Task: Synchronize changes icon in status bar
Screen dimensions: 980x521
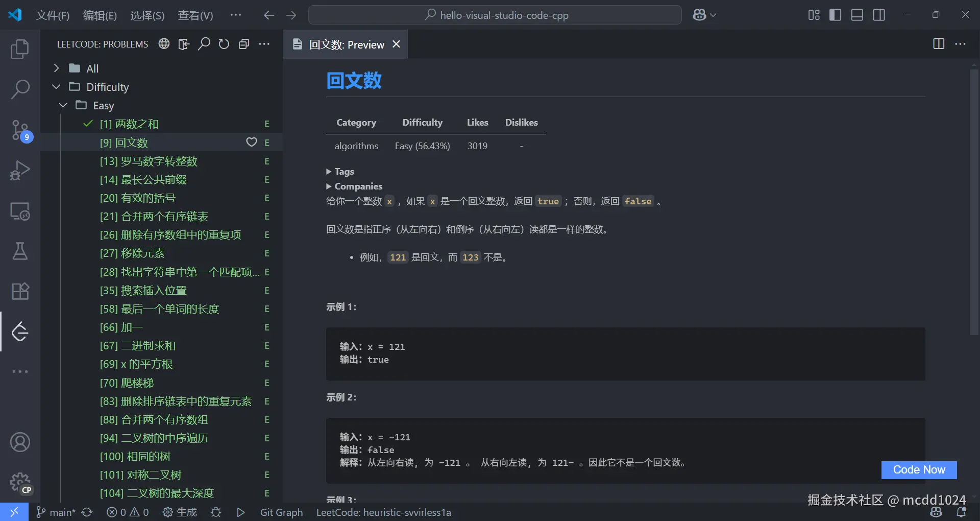Action: [x=87, y=512]
